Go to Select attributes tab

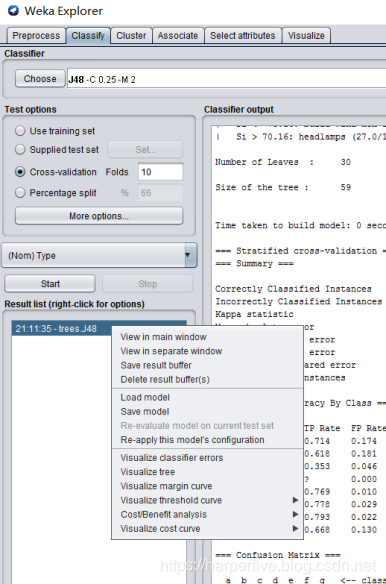pyautogui.click(x=243, y=36)
